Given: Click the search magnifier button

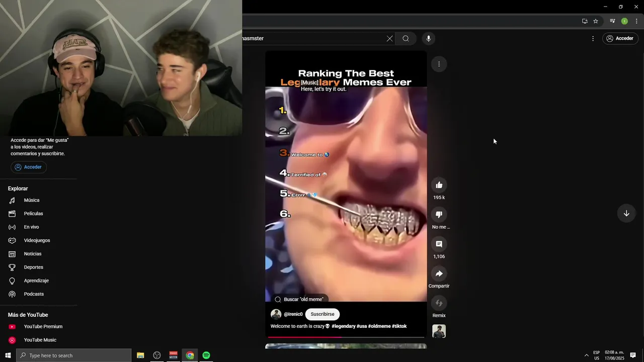Looking at the screenshot, I should [406, 39].
